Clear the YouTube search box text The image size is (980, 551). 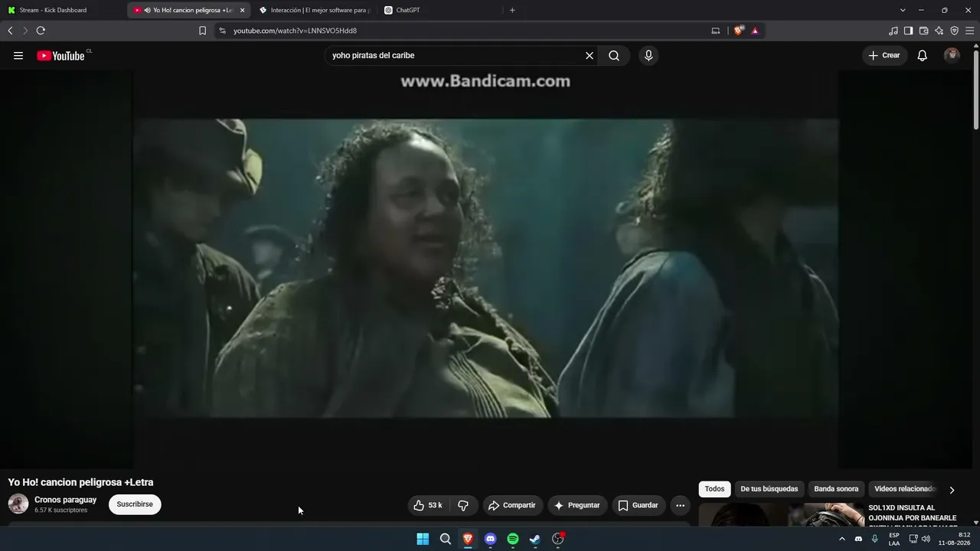point(590,56)
